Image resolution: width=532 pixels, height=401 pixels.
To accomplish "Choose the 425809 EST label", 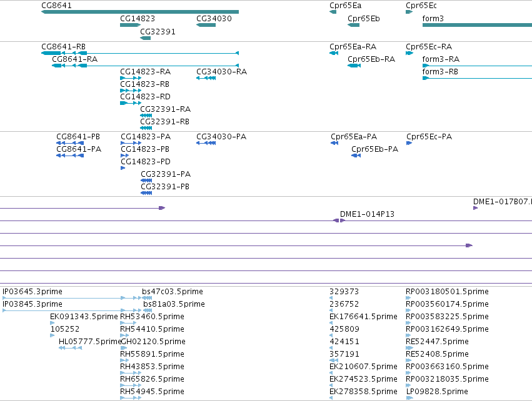I will pos(344,329).
